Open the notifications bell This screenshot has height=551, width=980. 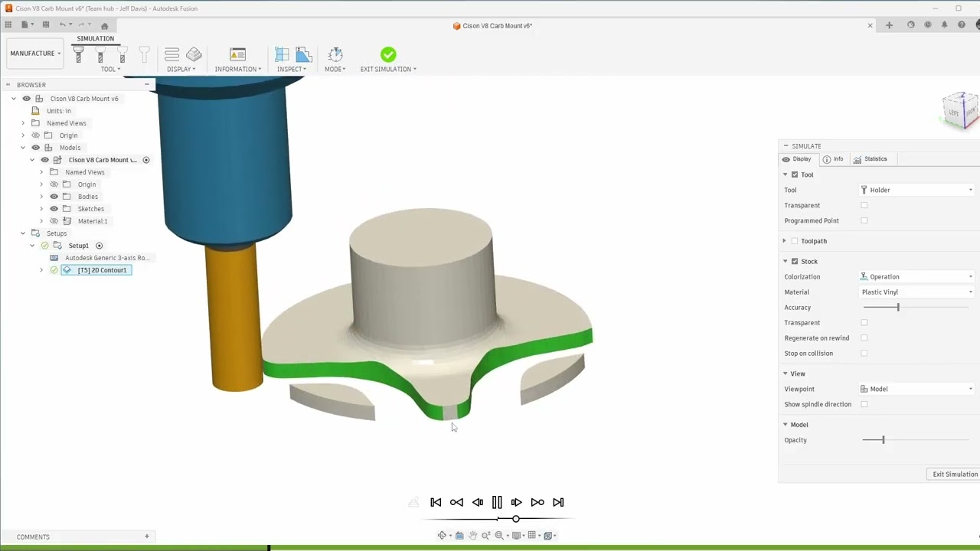(944, 25)
